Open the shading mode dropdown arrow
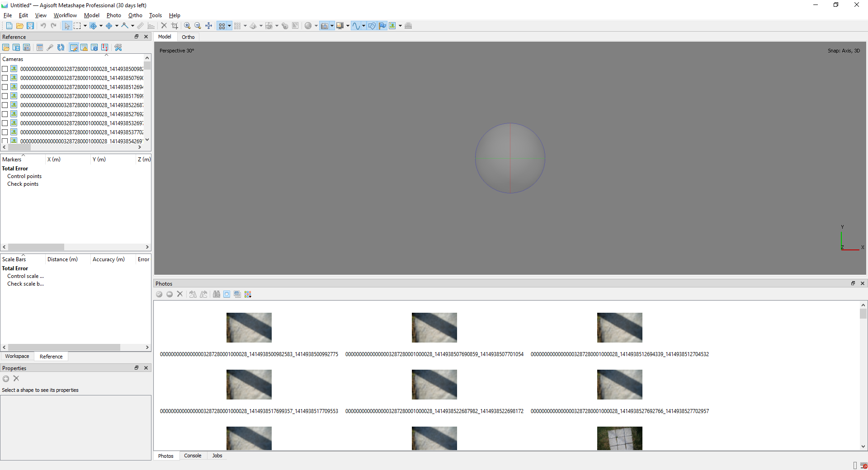 coord(260,26)
